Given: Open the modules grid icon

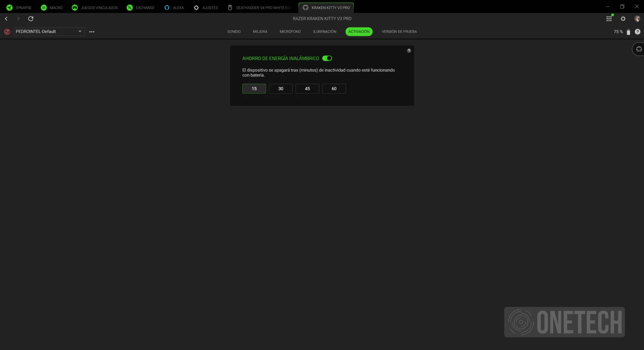Looking at the screenshot, I should click(x=609, y=19).
